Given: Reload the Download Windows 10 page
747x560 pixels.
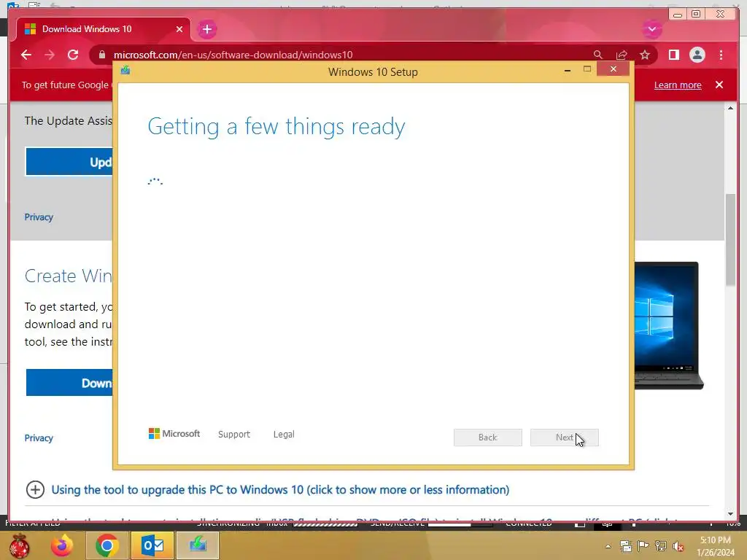Looking at the screenshot, I should pyautogui.click(x=73, y=55).
